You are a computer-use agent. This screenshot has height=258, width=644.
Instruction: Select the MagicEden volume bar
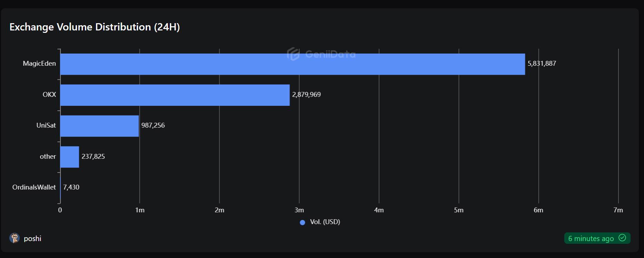[x=292, y=64]
